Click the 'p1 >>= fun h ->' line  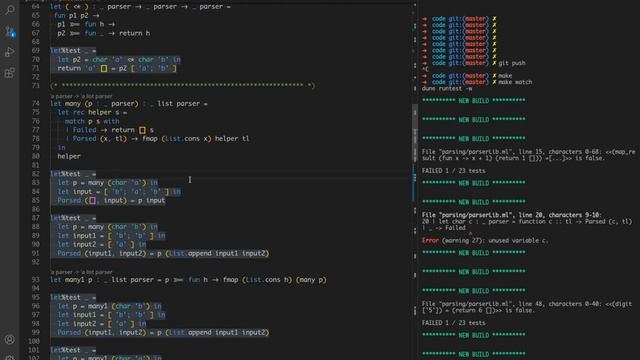click(86, 24)
